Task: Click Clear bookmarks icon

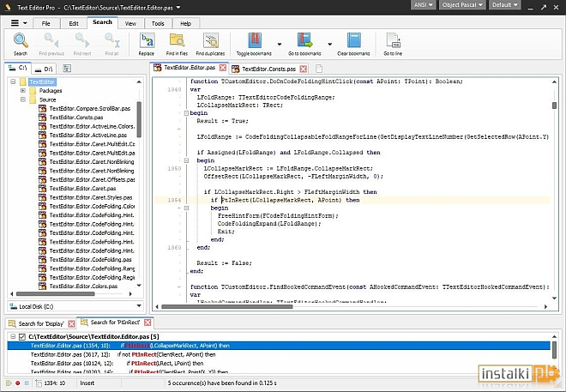Action: [353, 40]
